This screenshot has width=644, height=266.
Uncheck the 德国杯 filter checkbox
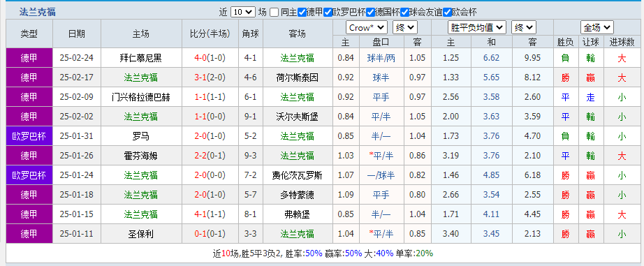click(x=370, y=13)
